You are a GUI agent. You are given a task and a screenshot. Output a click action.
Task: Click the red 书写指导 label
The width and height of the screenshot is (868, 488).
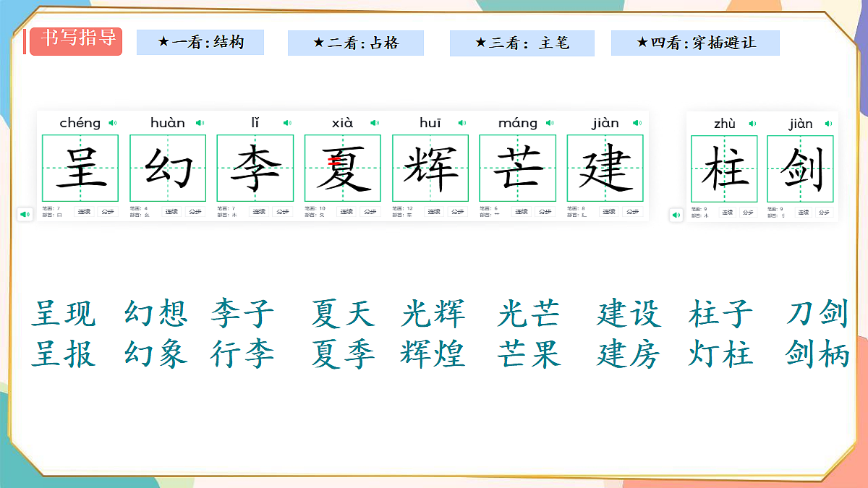tap(76, 41)
